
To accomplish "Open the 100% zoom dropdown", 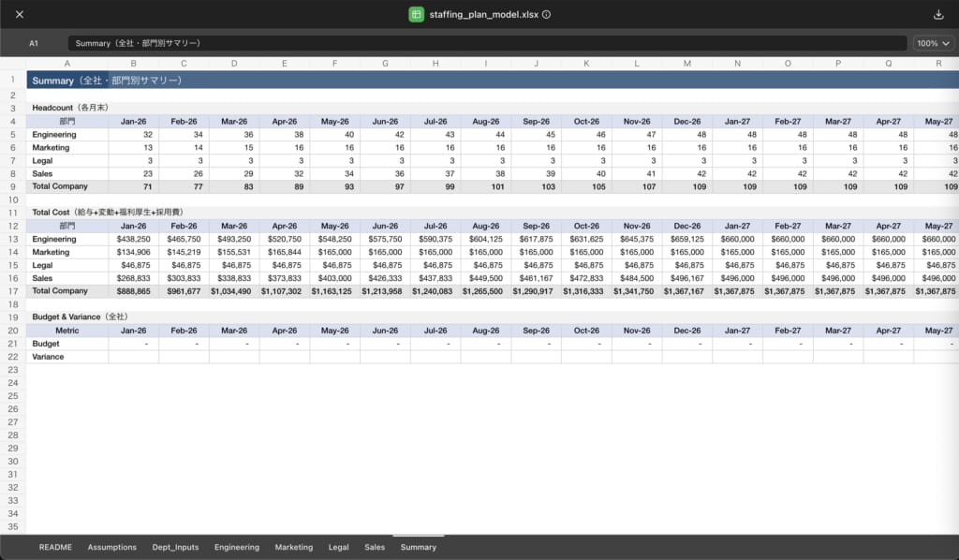I will pos(932,43).
